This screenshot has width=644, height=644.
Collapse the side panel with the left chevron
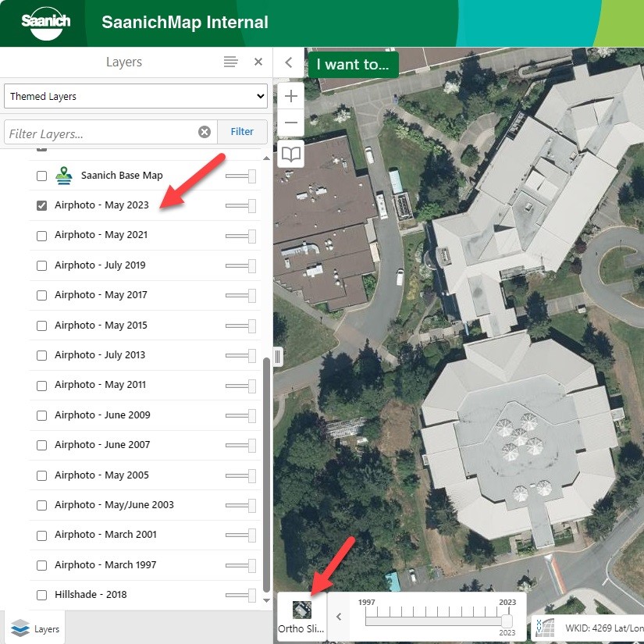click(288, 62)
